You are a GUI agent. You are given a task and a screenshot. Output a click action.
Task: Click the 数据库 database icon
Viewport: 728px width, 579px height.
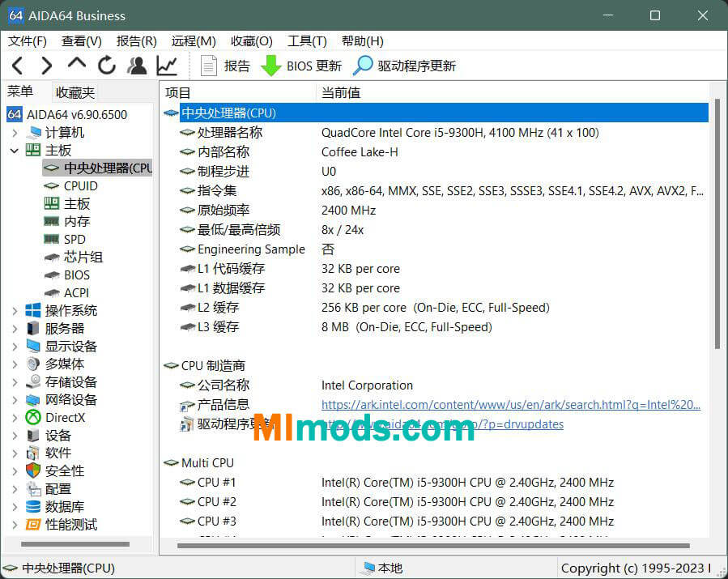pyautogui.click(x=33, y=507)
